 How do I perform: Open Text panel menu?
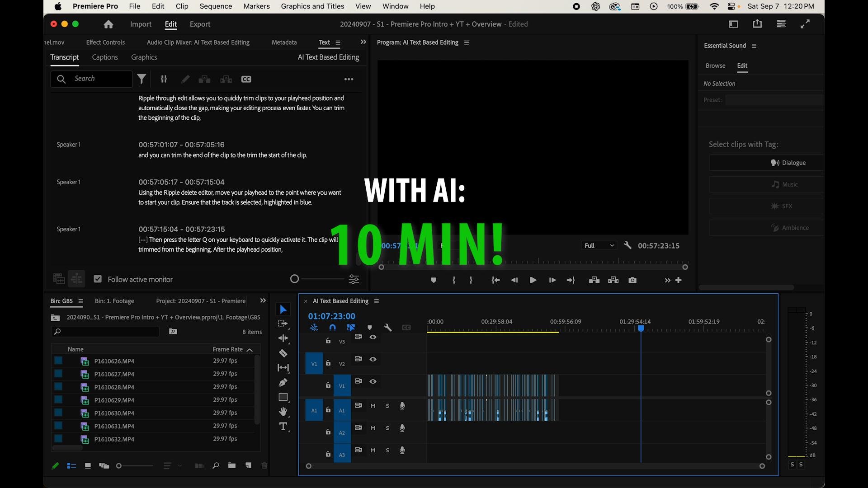[338, 42]
